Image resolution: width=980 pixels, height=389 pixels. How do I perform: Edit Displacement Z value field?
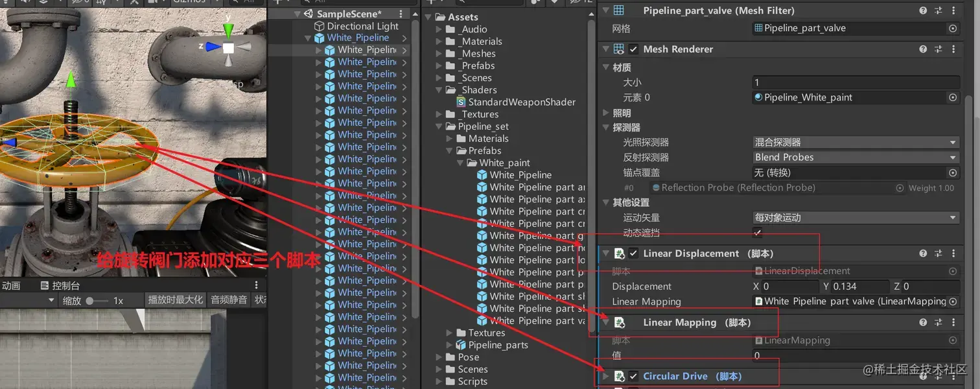(931, 286)
